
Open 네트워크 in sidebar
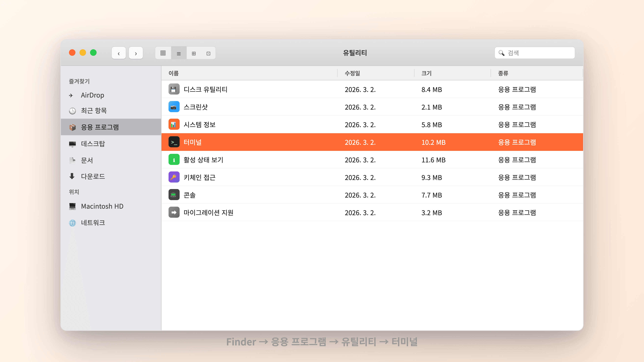pos(111,223)
